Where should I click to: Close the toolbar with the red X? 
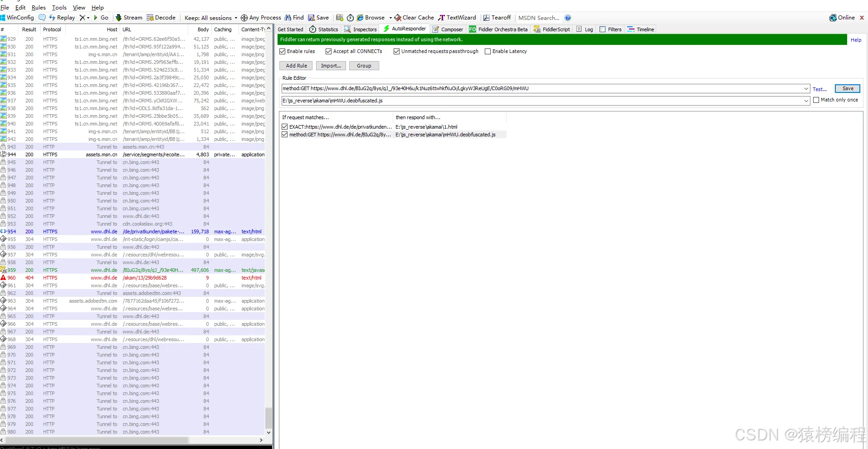(x=862, y=18)
